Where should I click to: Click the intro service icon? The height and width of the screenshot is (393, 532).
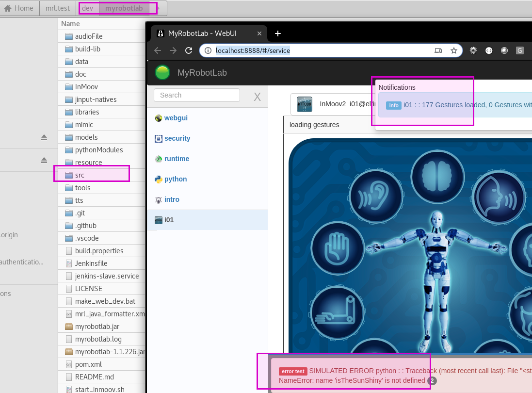click(159, 200)
